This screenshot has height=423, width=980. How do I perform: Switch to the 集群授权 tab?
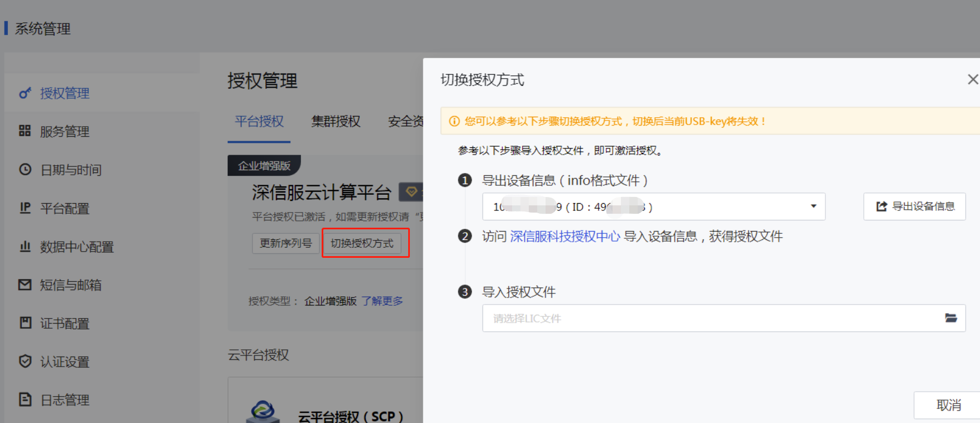coord(336,122)
